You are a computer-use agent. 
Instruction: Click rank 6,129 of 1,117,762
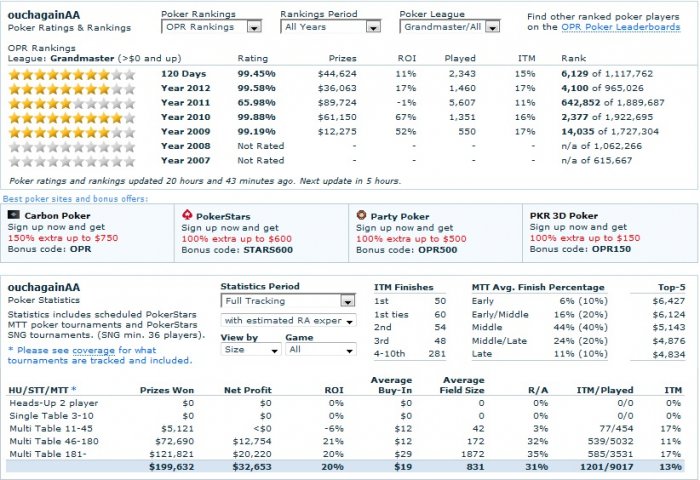(x=607, y=74)
